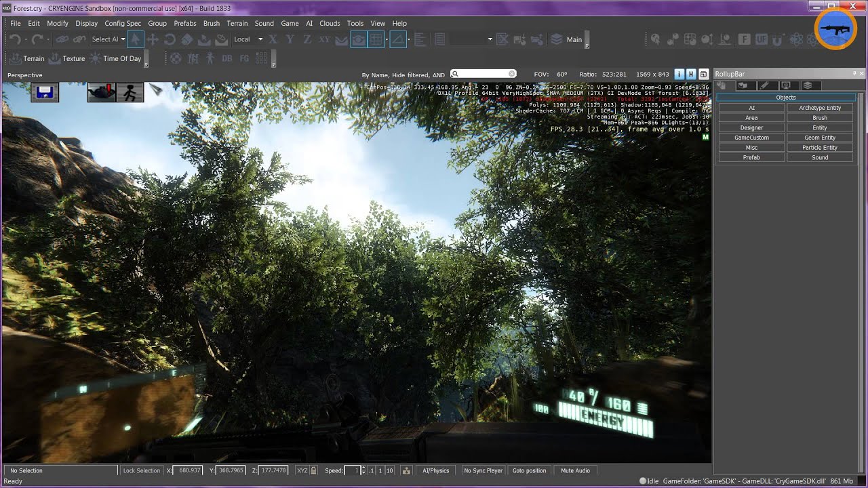Toggle the blue 'i' display info button
Viewport: 868px width, 488px height.
(x=679, y=75)
